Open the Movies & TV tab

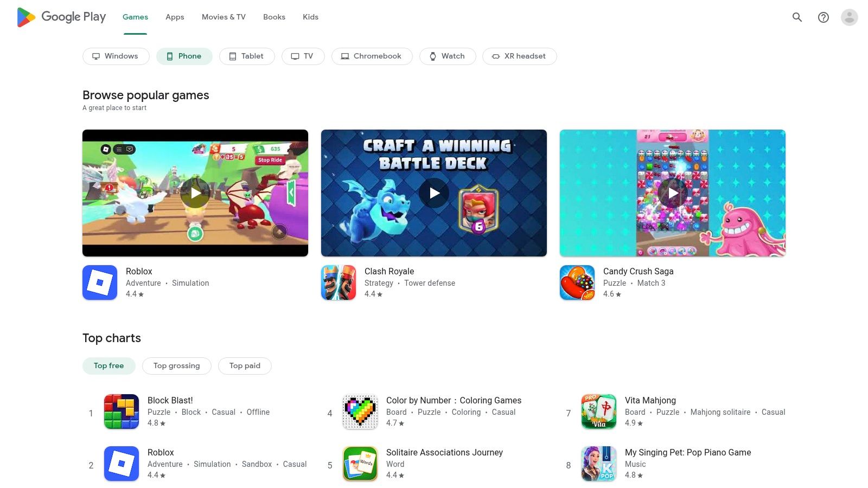tap(224, 17)
